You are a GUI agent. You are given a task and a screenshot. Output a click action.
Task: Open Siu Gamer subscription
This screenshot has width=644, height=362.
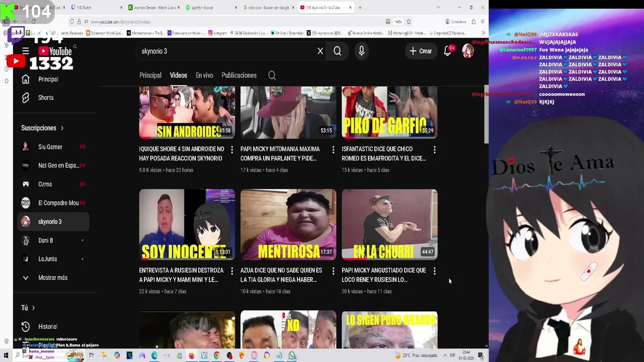pyautogui.click(x=53, y=147)
